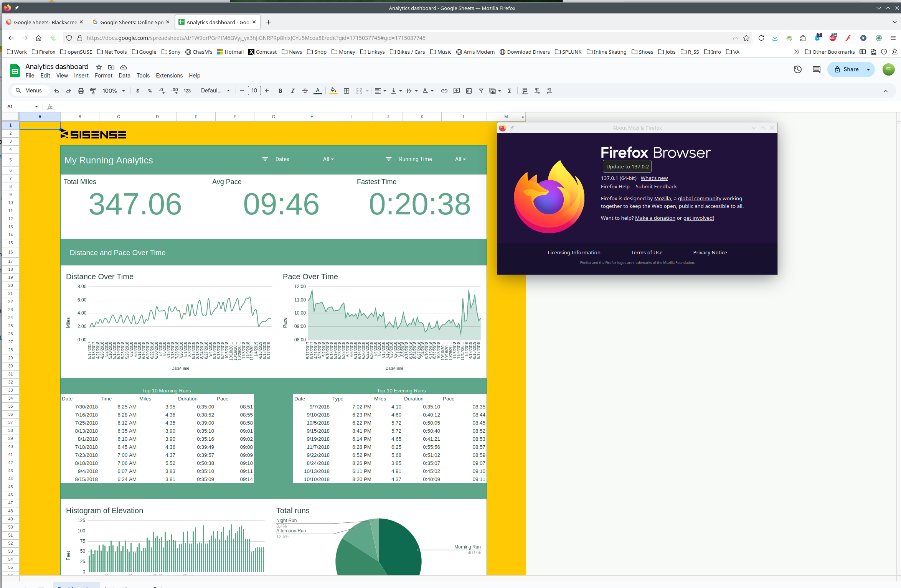Click the URL address bar
901x588 pixels.
pos(407,38)
